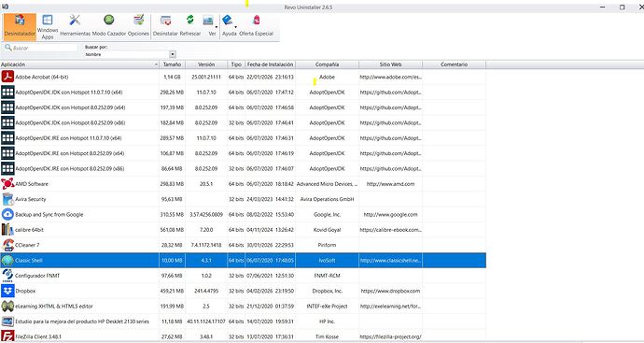Select AdoptOpenJDK JRE 8.0.252.09 (x64) icon

(7, 153)
